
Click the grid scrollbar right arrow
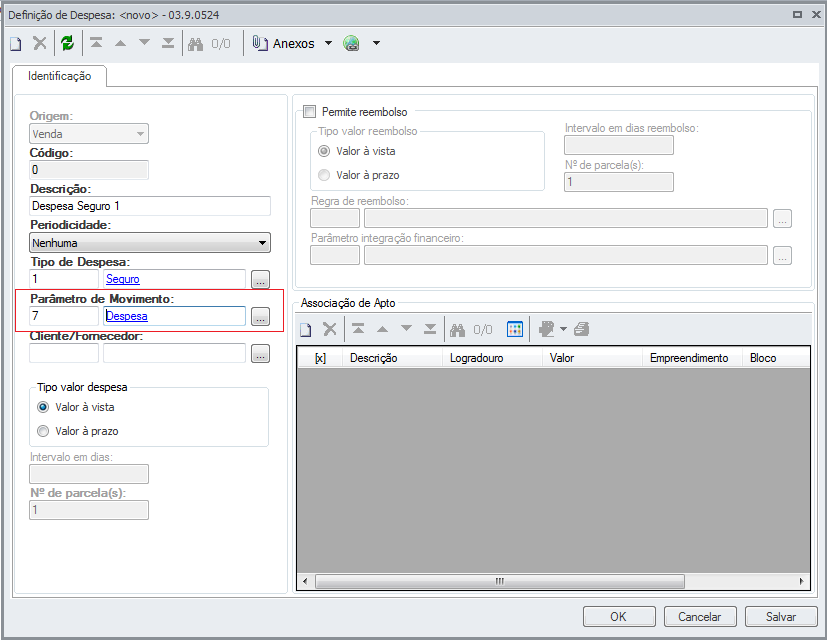click(x=802, y=581)
